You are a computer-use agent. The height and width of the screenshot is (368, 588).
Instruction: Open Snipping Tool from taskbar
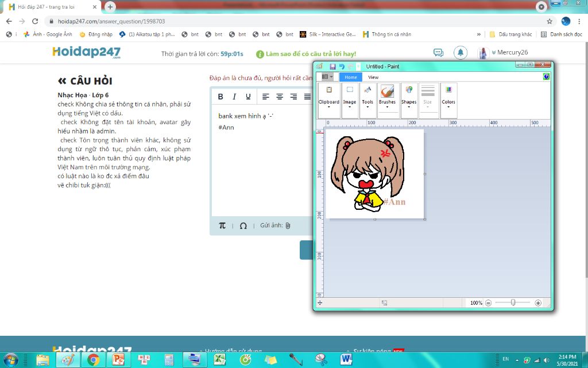321,360
